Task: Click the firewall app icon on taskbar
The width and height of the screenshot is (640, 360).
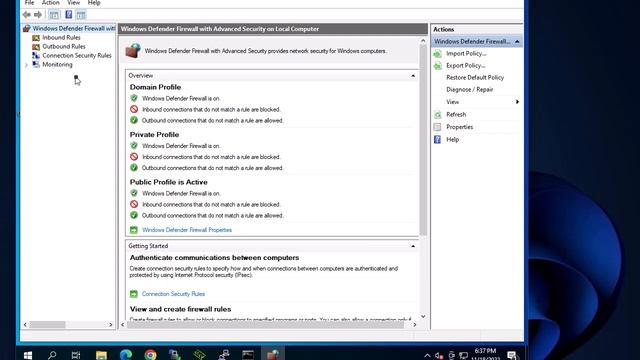Action: 273,355
